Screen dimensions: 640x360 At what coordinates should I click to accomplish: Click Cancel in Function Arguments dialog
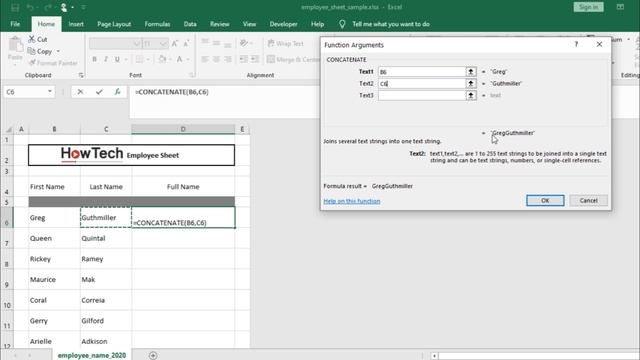point(588,200)
